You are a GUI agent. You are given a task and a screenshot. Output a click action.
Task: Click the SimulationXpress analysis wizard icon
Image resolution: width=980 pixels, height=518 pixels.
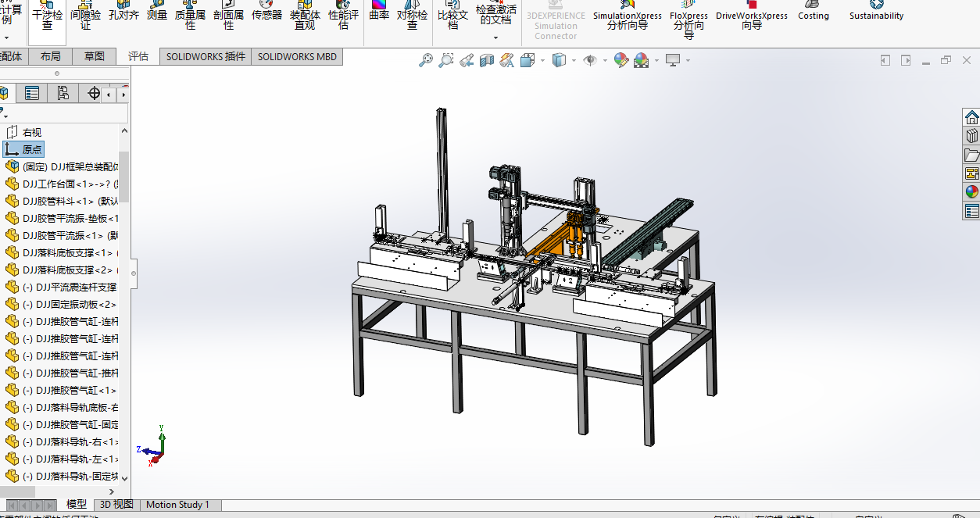tap(627, 16)
